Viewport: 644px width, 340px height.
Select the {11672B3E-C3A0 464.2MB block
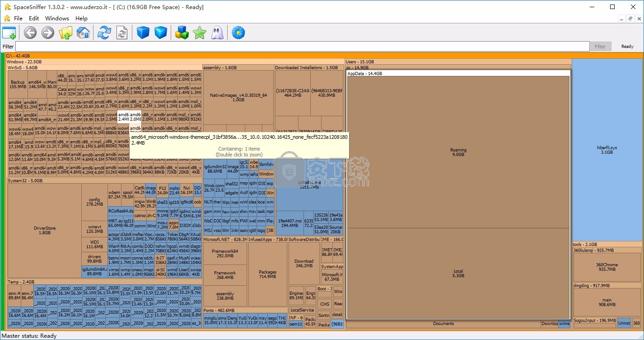click(293, 93)
